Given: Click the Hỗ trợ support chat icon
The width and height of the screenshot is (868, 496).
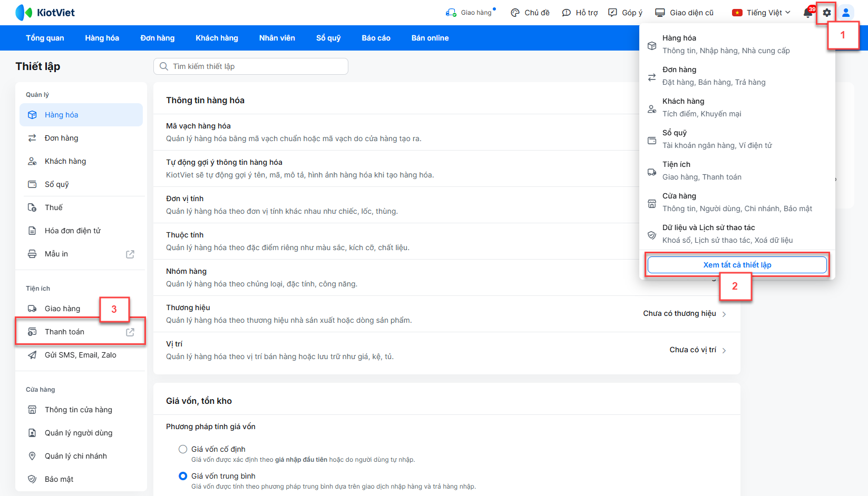Looking at the screenshot, I should [566, 13].
